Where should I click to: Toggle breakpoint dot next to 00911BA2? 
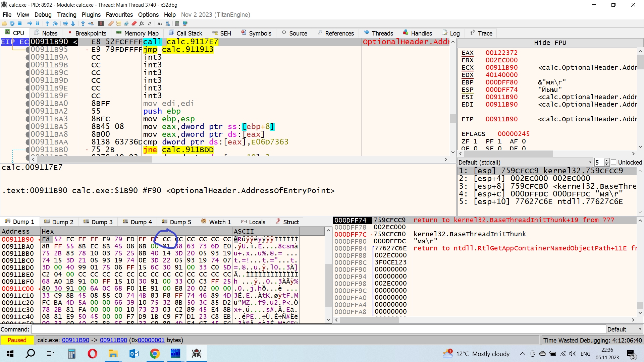28,111
